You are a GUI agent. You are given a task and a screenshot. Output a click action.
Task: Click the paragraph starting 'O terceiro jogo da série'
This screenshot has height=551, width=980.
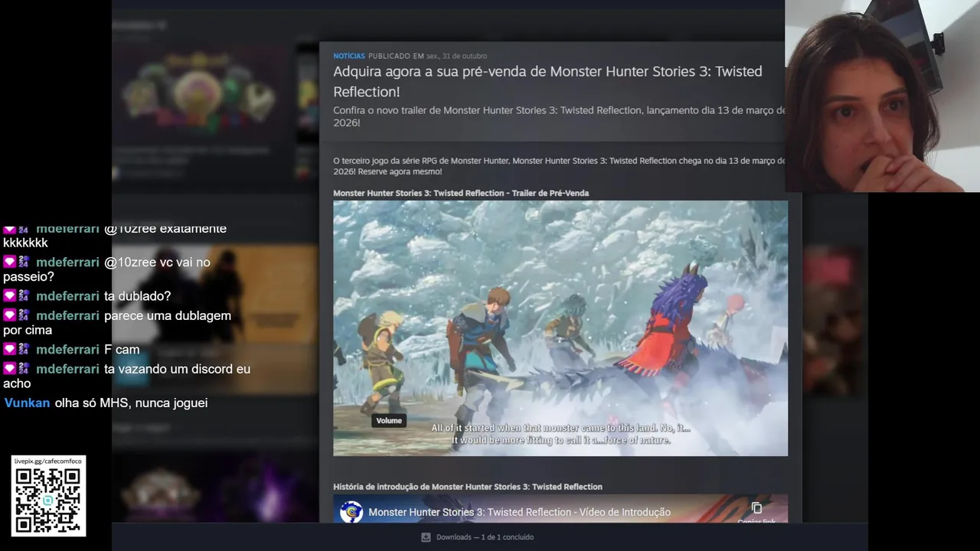pyautogui.click(x=559, y=166)
